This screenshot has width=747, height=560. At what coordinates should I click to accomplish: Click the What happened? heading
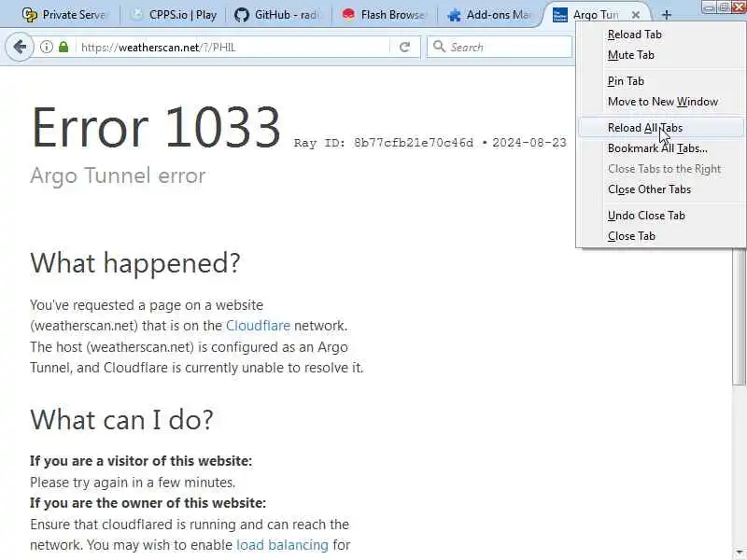pyautogui.click(x=134, y=262)
